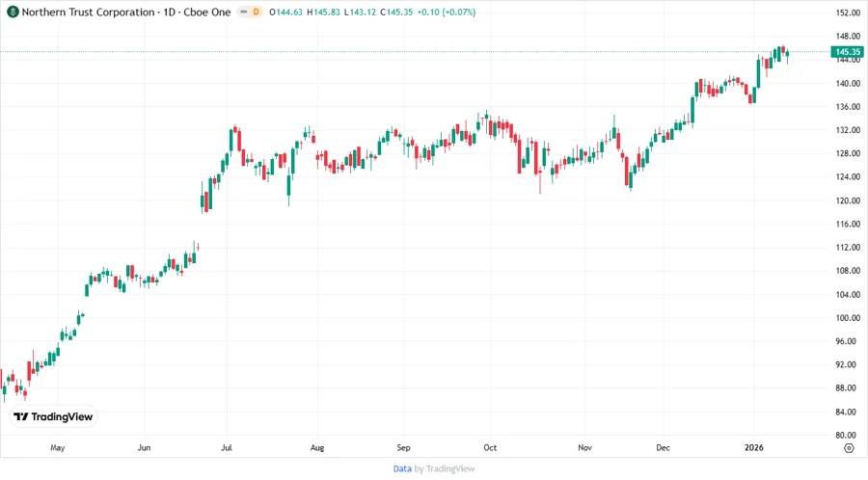Click the 140.00 price axis label

[x=848, y=83]
